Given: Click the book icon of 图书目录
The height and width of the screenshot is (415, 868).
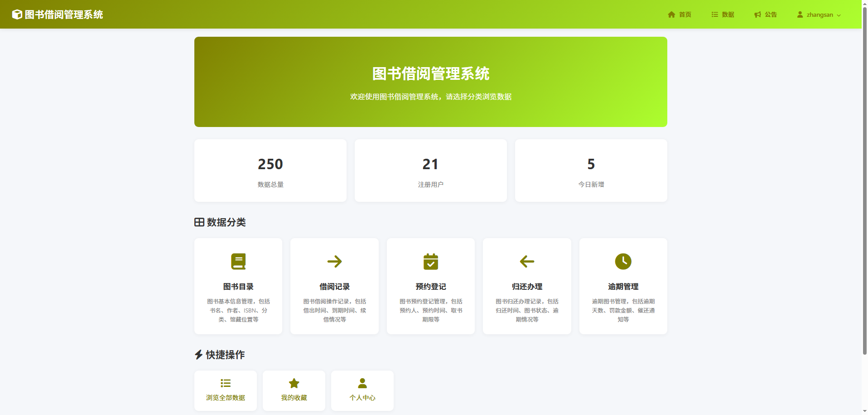Looking at the screenshot, I should 238,261.
